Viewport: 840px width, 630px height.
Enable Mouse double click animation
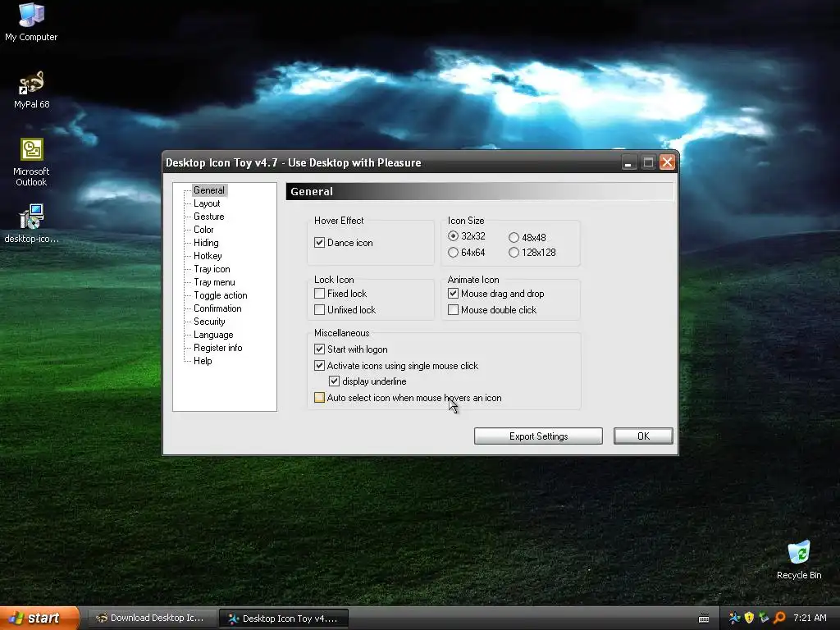point(453,309)
